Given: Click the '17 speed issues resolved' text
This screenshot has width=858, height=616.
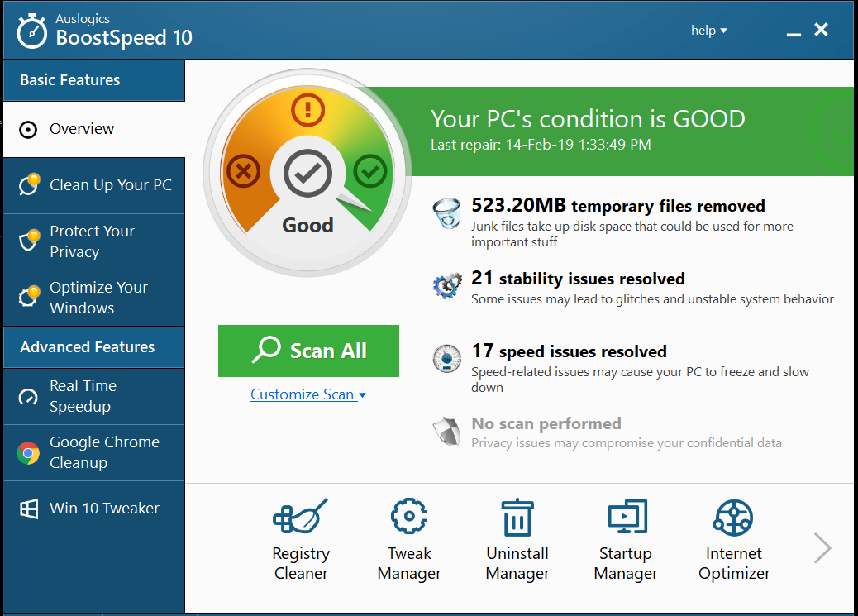Looking at the screenshot, I should tap(569, 351).
